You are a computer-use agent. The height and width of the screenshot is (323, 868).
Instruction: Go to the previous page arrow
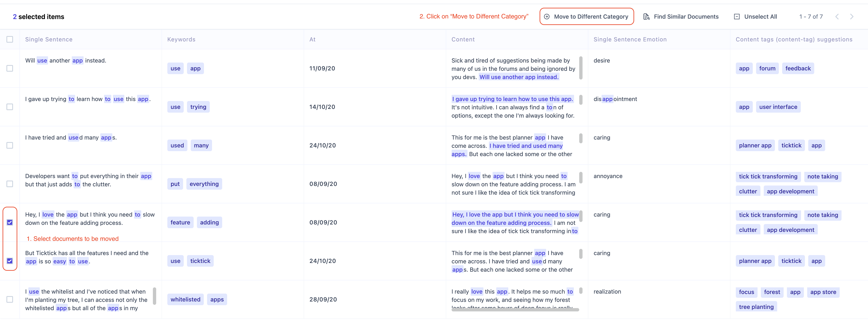(837, 17)
